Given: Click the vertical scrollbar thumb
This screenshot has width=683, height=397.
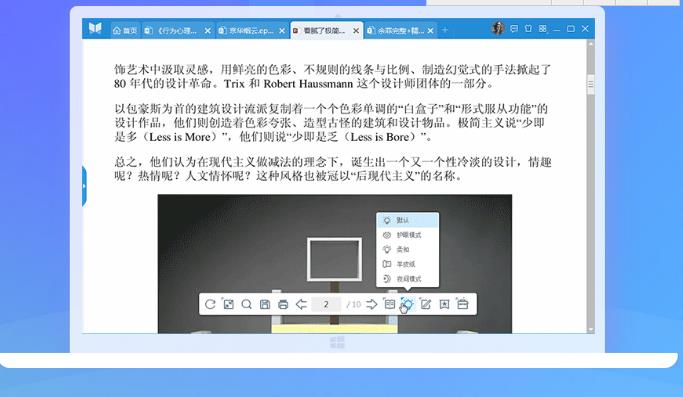Looking at the screenshot, I should (x=591, y=85).
